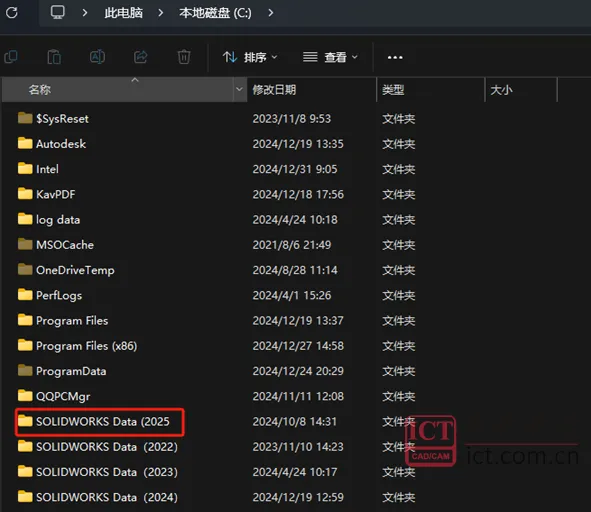Click the copy icon in the toolbar
Image resolution: width=591 pixels, height=512 pixels.
point(11,57)
